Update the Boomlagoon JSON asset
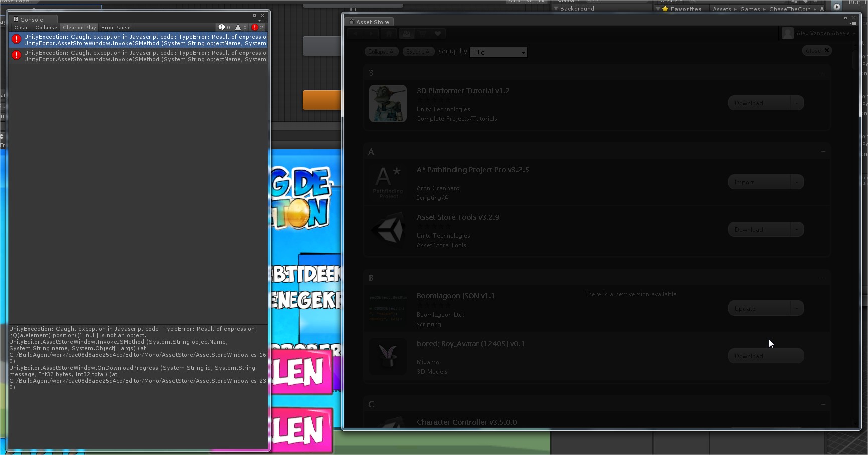This screenshot has width=868, height=455. (759, 309)
